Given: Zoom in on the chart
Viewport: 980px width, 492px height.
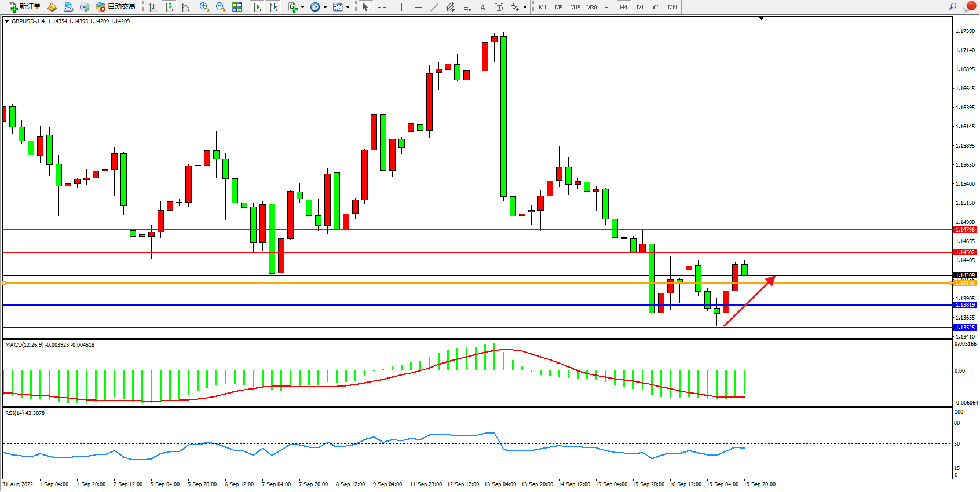Looking at the screenshot, I should [204, 7].
